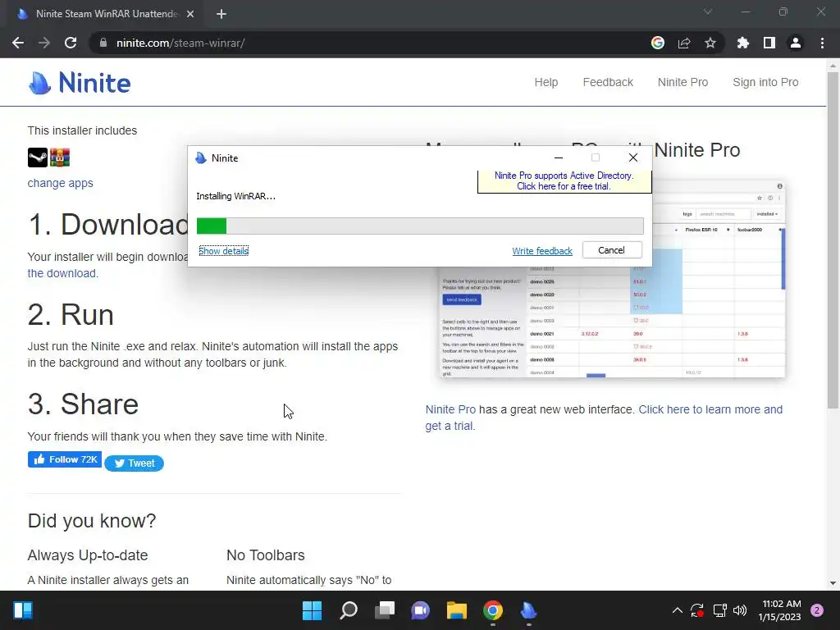
Task: Switch to Chrome on taskbar
Action: [x=493, y=610]
